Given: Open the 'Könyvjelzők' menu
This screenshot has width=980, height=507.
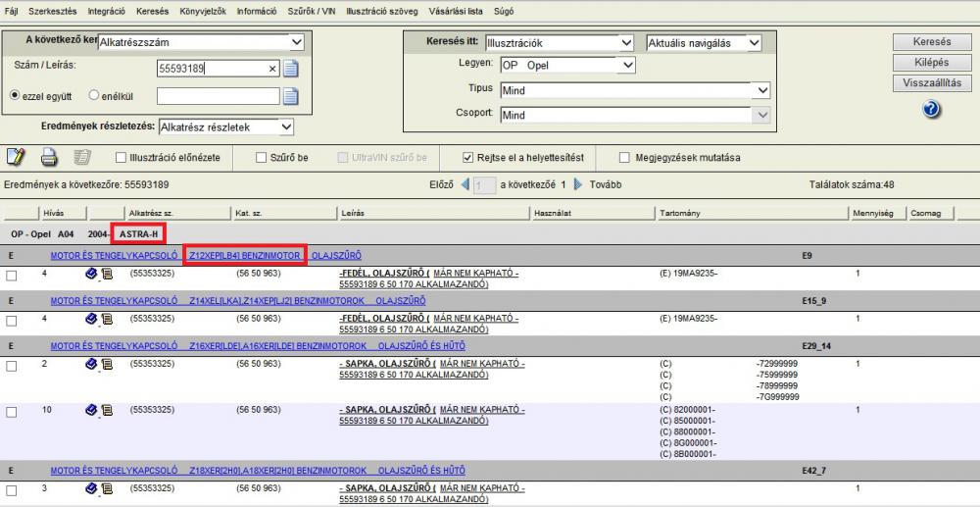Looking at the screenshot, I should click(x=204, y=10).
